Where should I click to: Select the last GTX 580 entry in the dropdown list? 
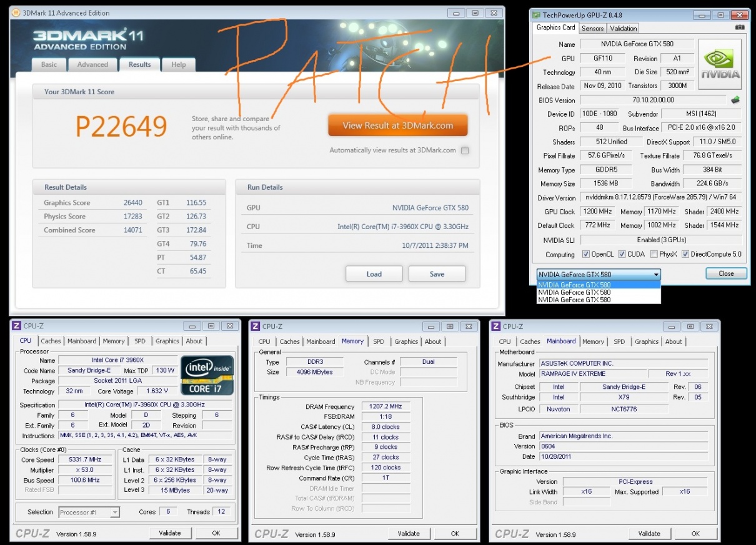pyautogui.click(x=574, y=300)
